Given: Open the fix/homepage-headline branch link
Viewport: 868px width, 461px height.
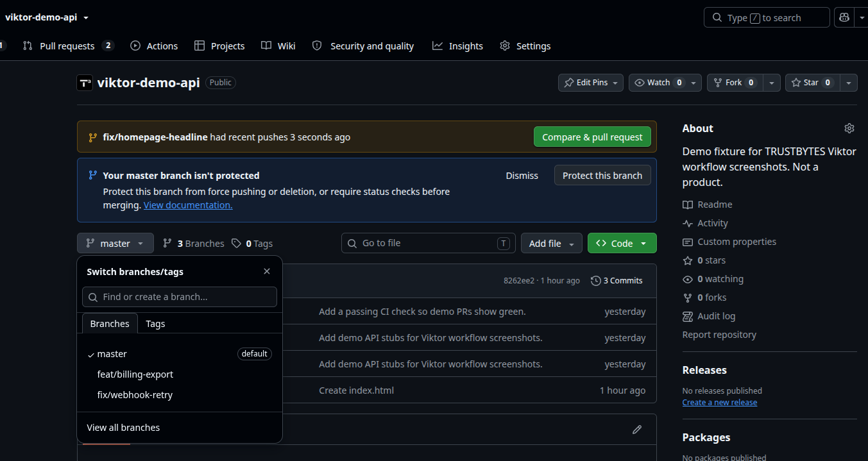Looking at the screenshot, I should (x=155, y=137).
